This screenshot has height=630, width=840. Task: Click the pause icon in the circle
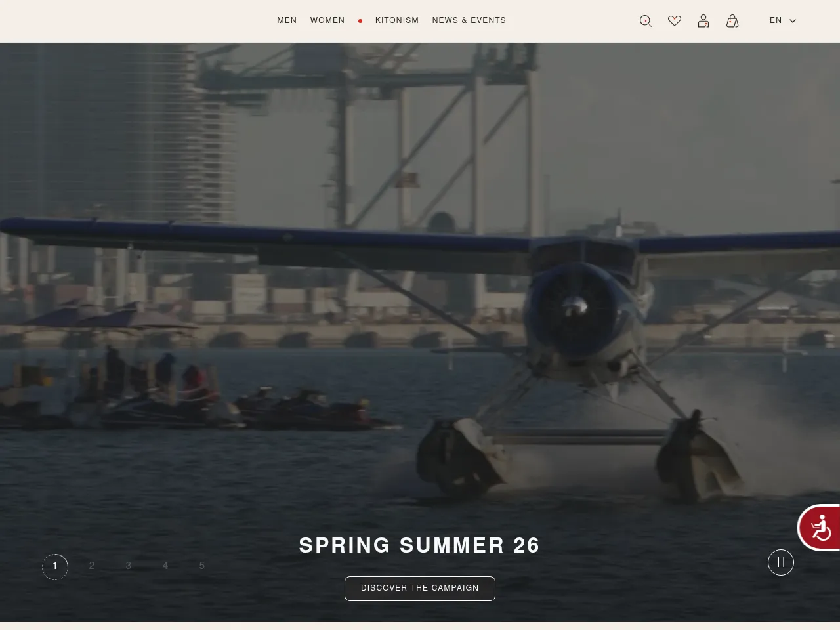[x=781, y=562]
